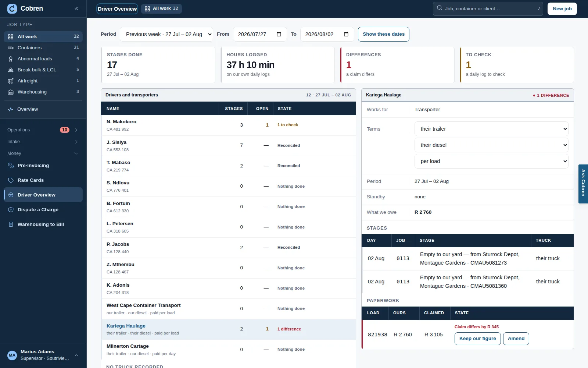Focus the job, container or client search field
This screenshot has height=368, width=588.
click(488, 8)
